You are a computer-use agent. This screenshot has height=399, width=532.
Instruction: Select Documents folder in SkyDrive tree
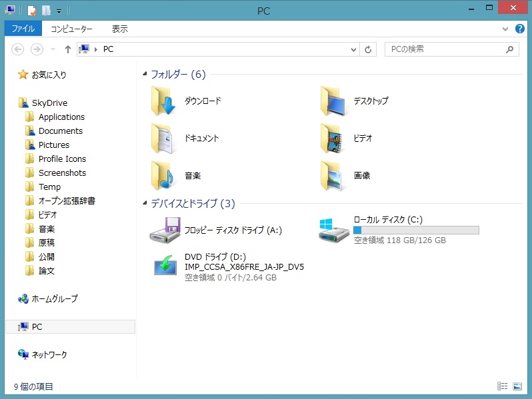(x=61, y=131)
